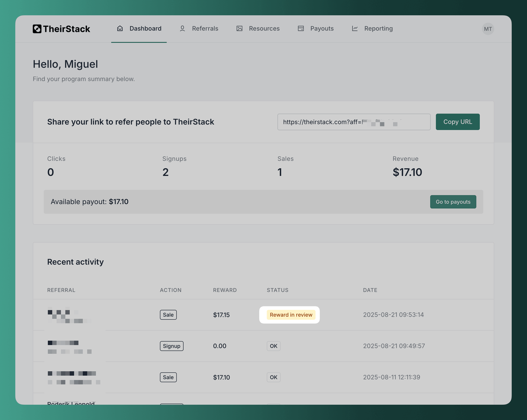Click the Sale tag for $17.10 reward
The image size is (527, 420).
[168, 377]
